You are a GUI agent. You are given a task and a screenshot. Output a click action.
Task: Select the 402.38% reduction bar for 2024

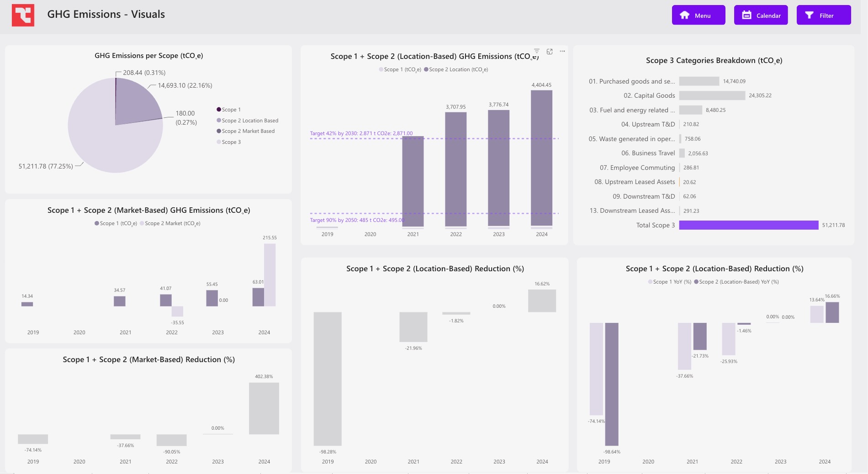click(x=264, y=408)
